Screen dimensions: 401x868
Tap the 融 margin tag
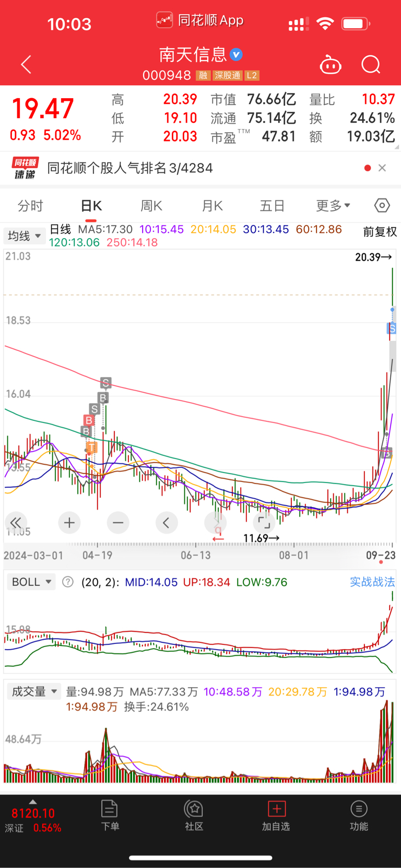(203, 76)
